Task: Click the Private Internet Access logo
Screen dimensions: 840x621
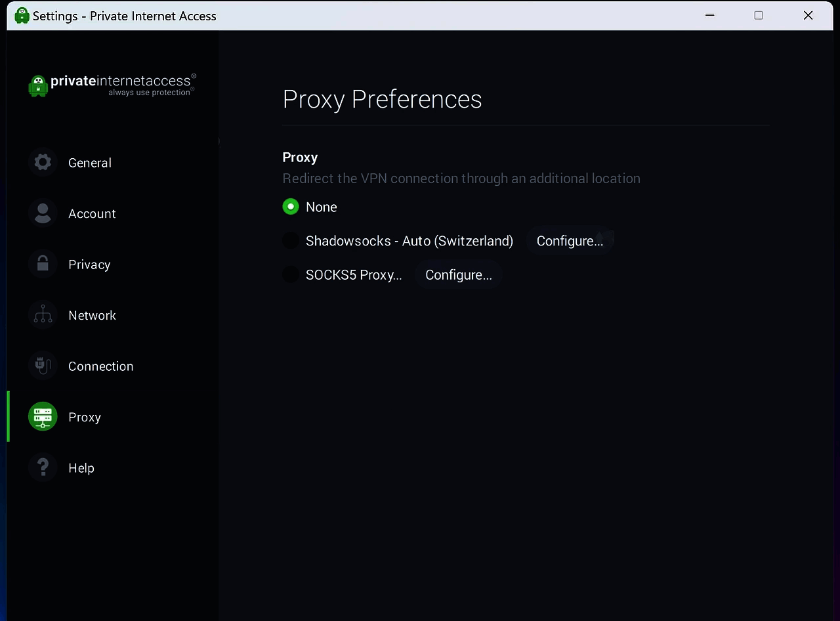Action: pyautogui.click(x=112, y=85)
